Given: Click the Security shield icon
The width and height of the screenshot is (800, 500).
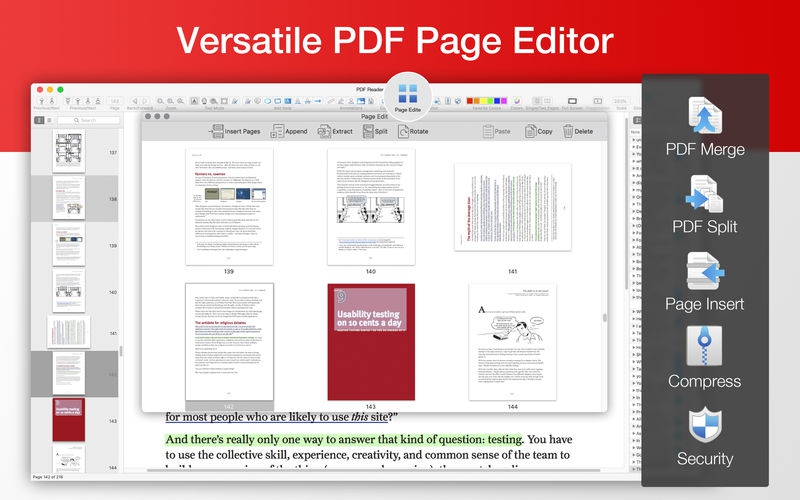Looking at the screenshot, I should pos(705,424).
